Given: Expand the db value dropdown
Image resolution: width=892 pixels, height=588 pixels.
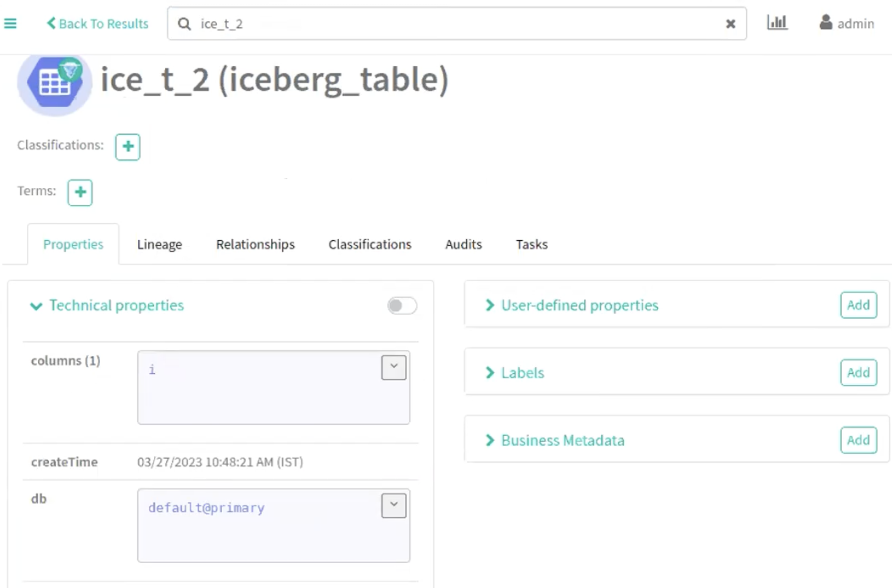Looking at the screenshot, I should 393,506.
